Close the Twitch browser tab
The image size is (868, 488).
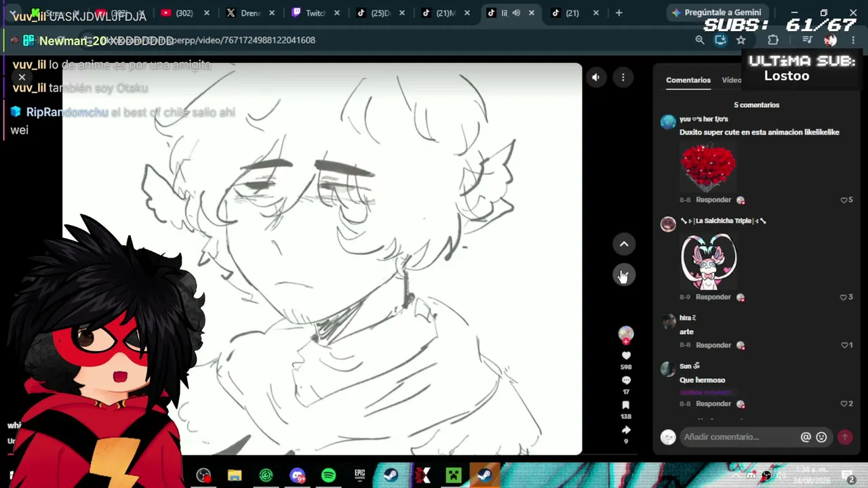click(x=337, y=13)
